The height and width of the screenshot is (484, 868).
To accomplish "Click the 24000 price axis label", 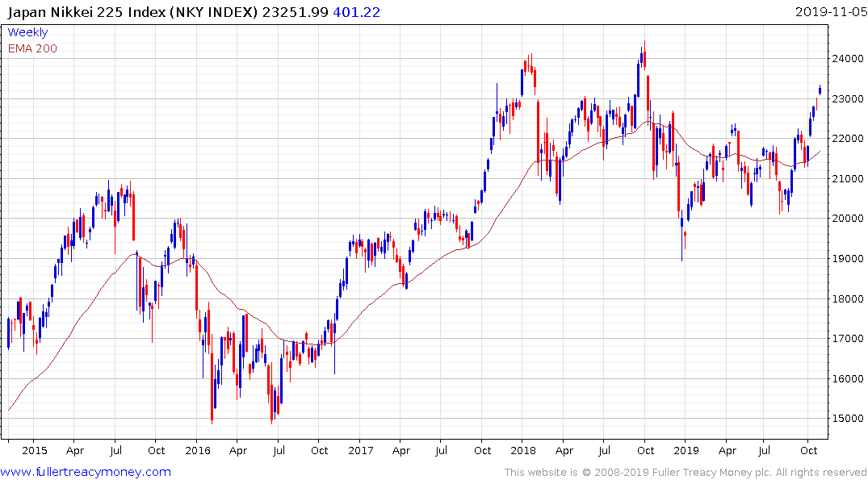I will 848,59.
